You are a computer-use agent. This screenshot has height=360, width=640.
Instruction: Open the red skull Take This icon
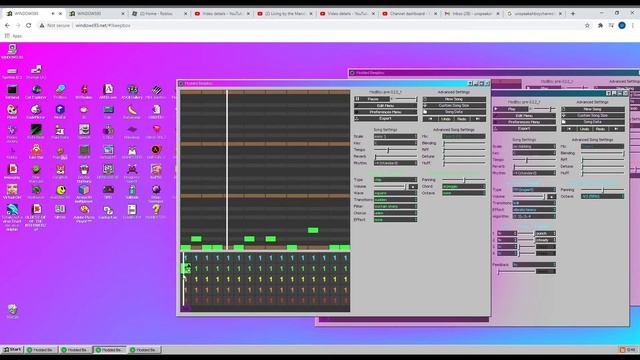coord(36,151)
